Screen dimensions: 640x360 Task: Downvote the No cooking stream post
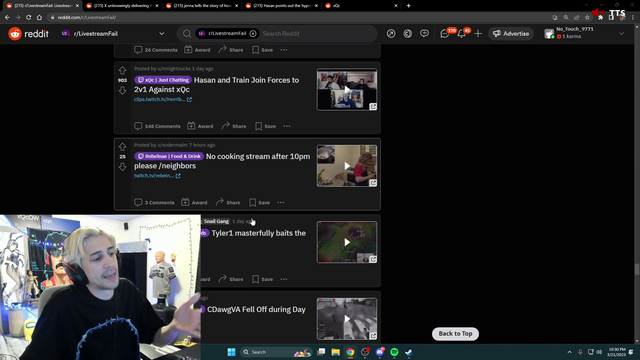coord(122,167)
